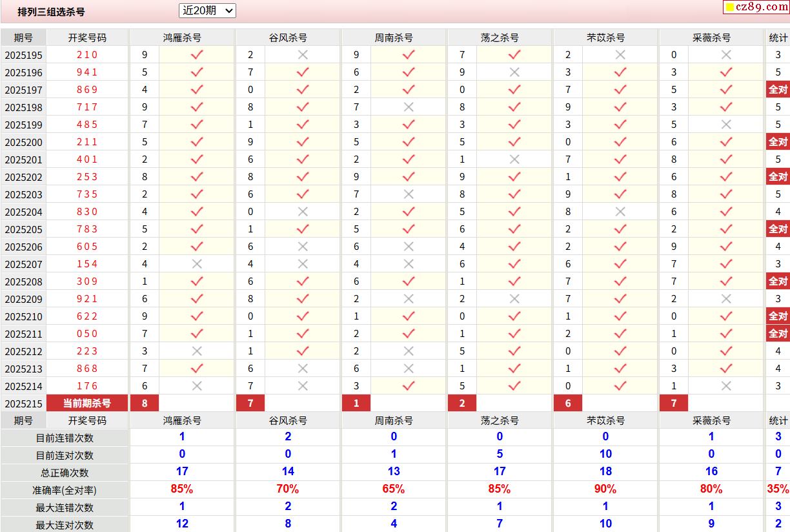Click current 周南杀号 kill number 1
Viewport: 790px width, 532px height.
click(x=356, y=404)
